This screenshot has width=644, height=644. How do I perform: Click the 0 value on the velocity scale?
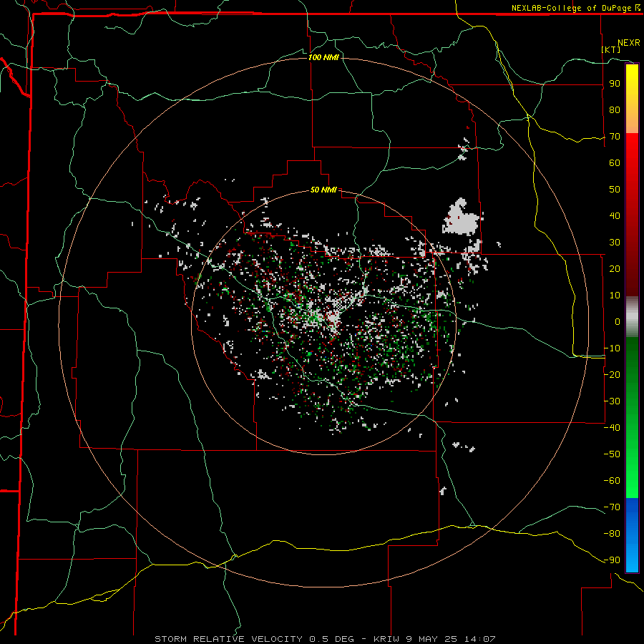click(618, 321)
